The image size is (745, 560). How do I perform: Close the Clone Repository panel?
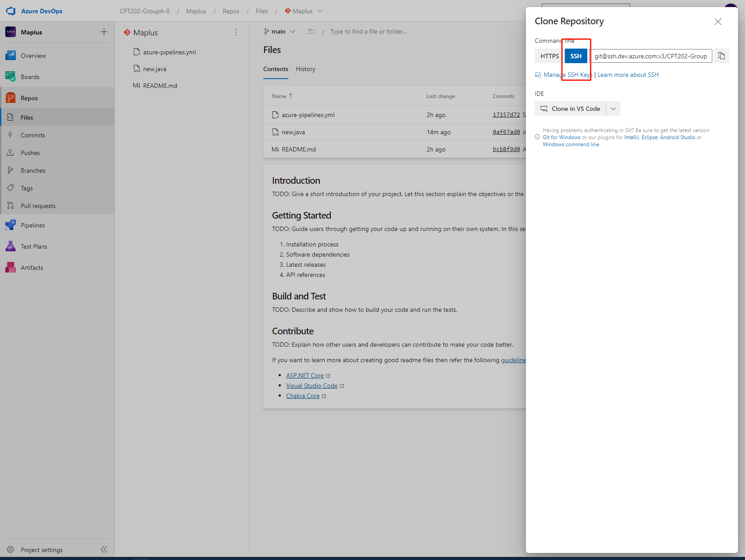tap(718, 22)
